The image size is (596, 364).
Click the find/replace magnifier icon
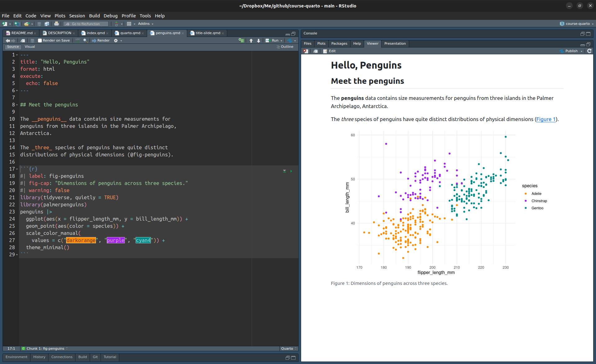85,41
